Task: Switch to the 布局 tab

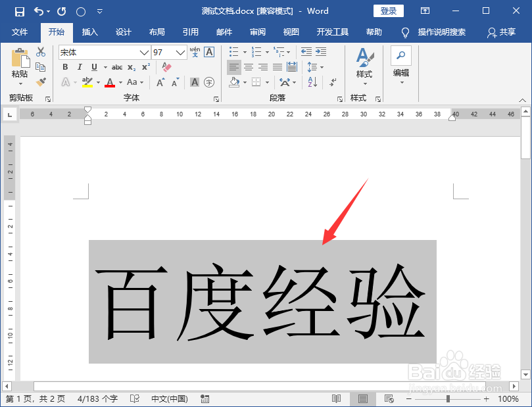Action: pyautogui.click(x=157, y=32)
